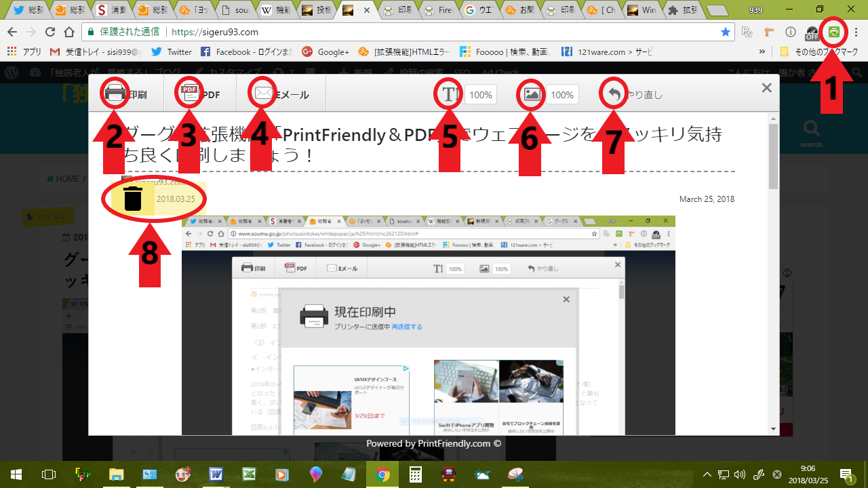The image size is (868, 488).
Task: Click Chrome's back arrow
Action: tap(12, 32)
